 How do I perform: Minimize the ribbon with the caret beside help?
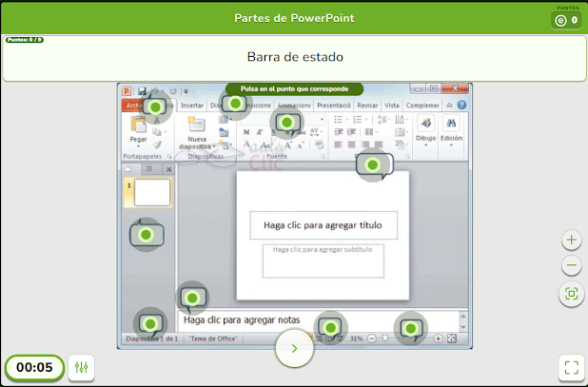(449, 106)
